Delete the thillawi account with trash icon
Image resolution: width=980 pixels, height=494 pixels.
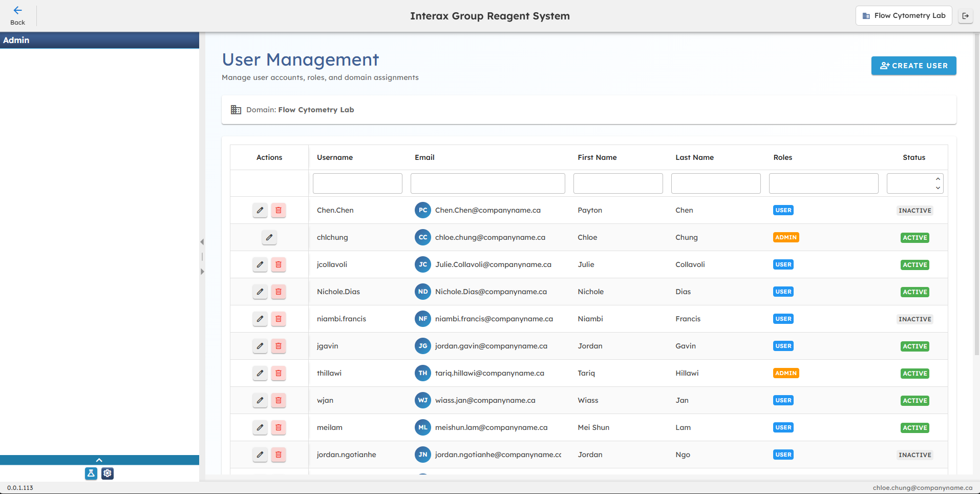tap(278, 373)
